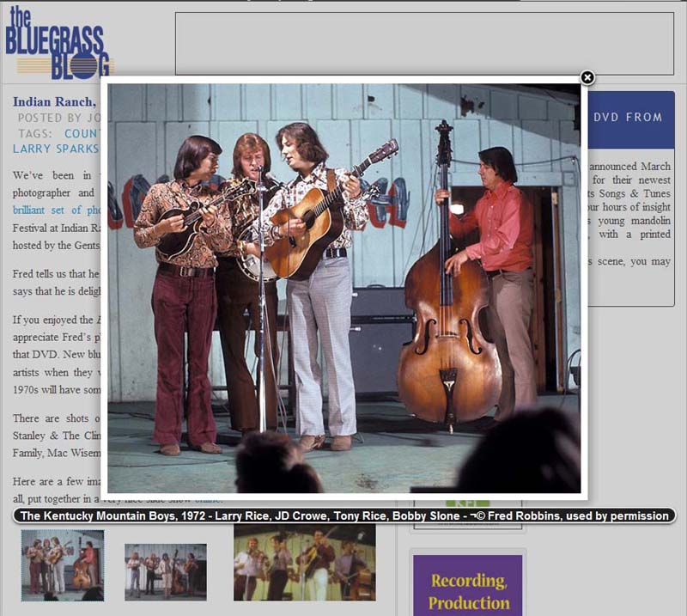The width and height of the screenshot is (687, 616).
Task: Click the empty banner ad box at top
Action: (x=424, y=43)
